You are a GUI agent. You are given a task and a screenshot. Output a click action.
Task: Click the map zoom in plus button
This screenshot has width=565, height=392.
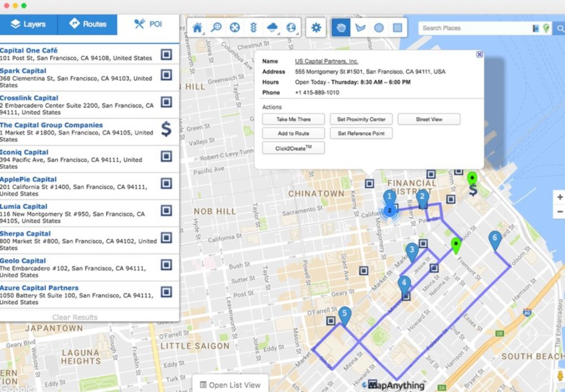coord(559,197)
